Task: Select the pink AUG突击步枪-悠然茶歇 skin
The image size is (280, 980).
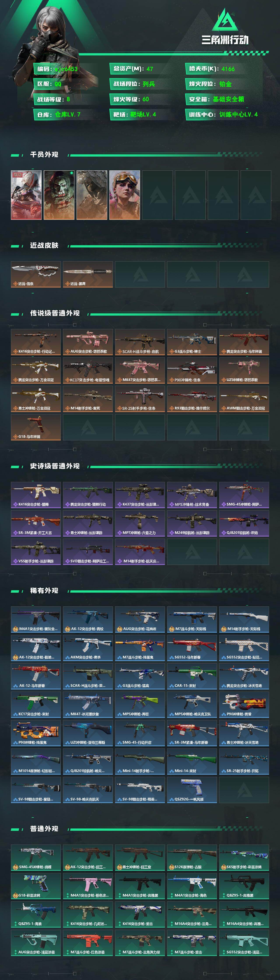Action: click(88, 342)
